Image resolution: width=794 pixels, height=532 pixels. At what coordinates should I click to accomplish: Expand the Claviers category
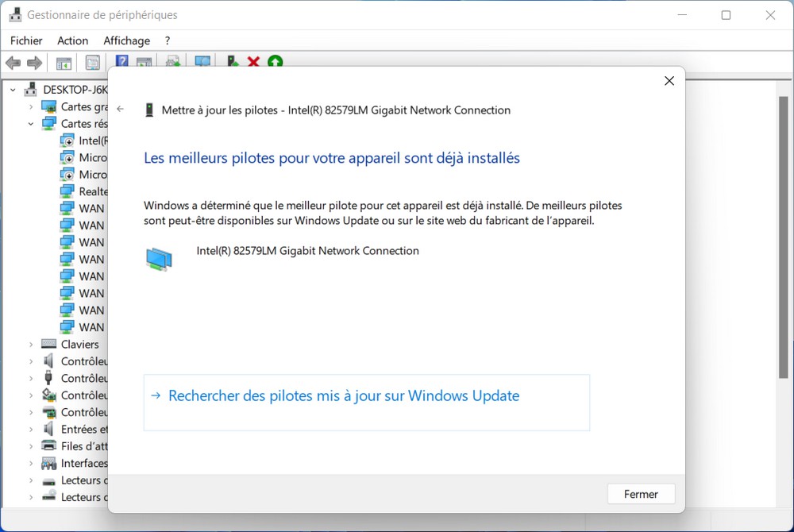pos(31,345)
